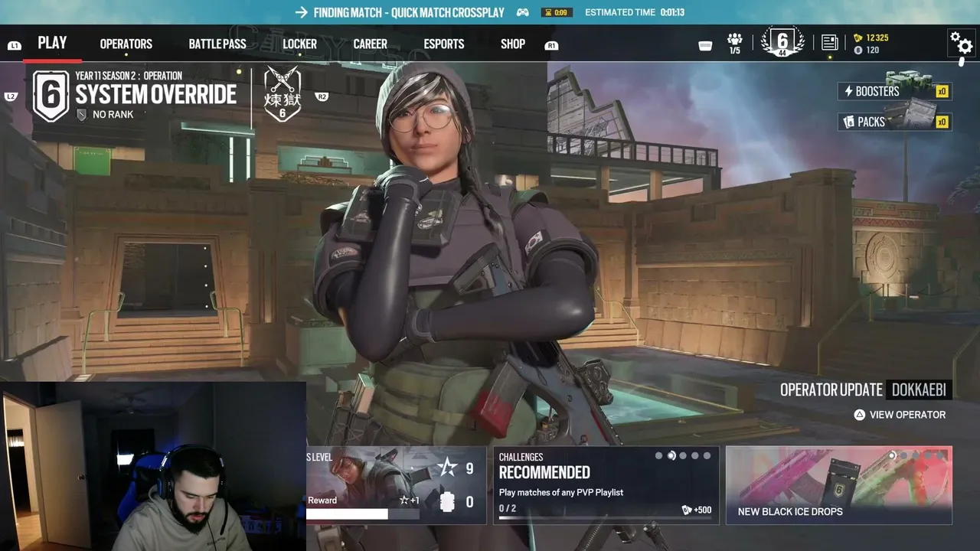
Task: Switch to the Career tab
Action: tap(370, 44)
